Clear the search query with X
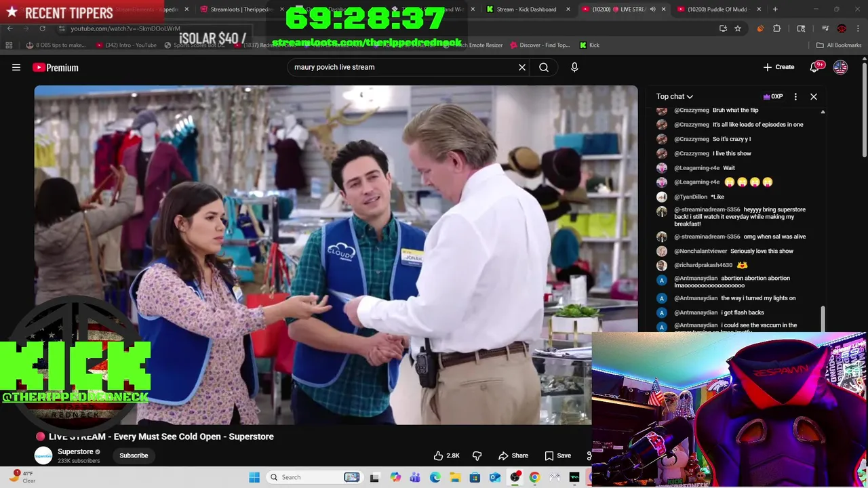This screenshot has height=488, width=868. coord(522,67)
